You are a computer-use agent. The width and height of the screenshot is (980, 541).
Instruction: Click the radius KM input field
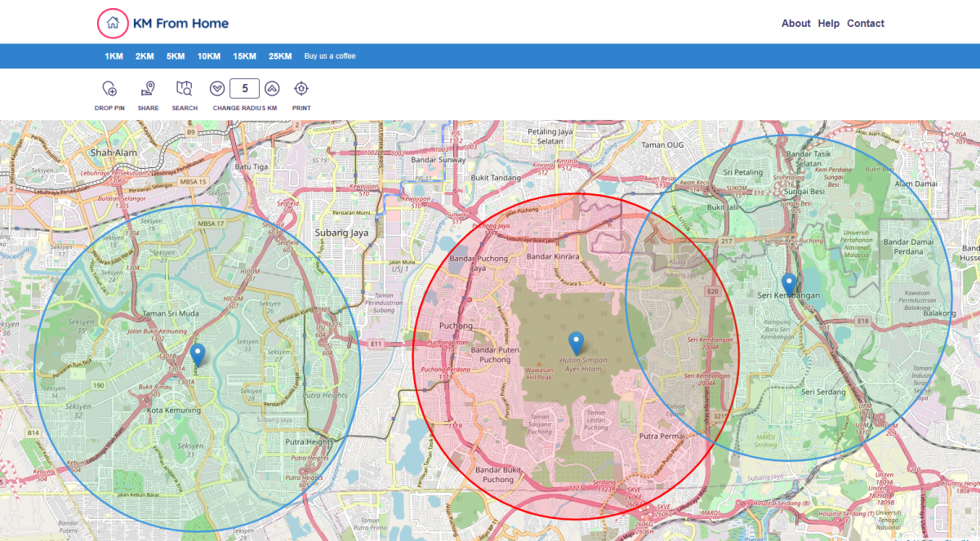pyautogui.click(x=244, y=89)
